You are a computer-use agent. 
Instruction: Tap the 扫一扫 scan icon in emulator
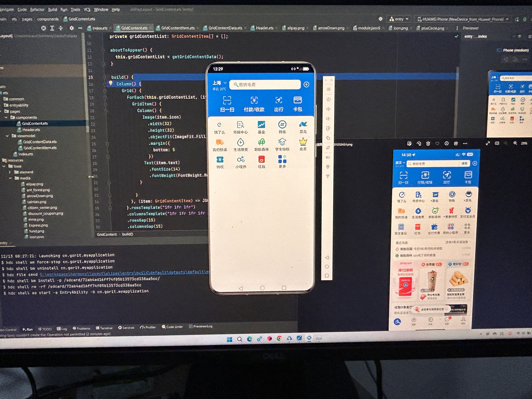[x=227, y=100]
